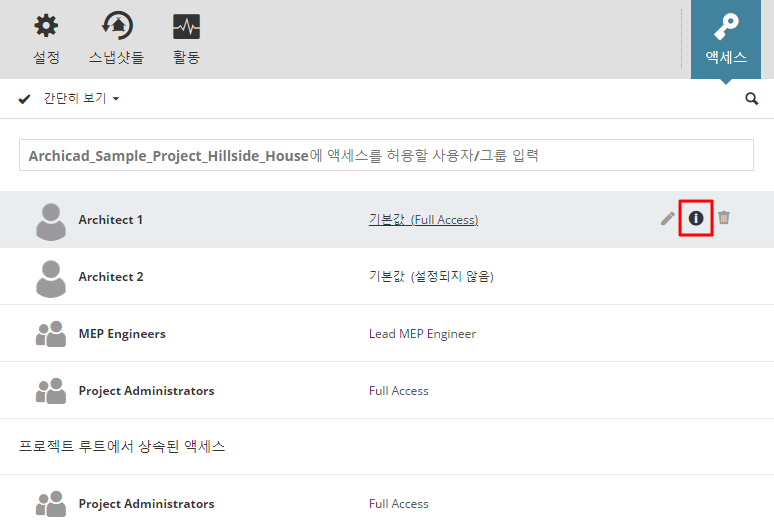Click the Architect 2 user avatar

click(x=50, y=277)
